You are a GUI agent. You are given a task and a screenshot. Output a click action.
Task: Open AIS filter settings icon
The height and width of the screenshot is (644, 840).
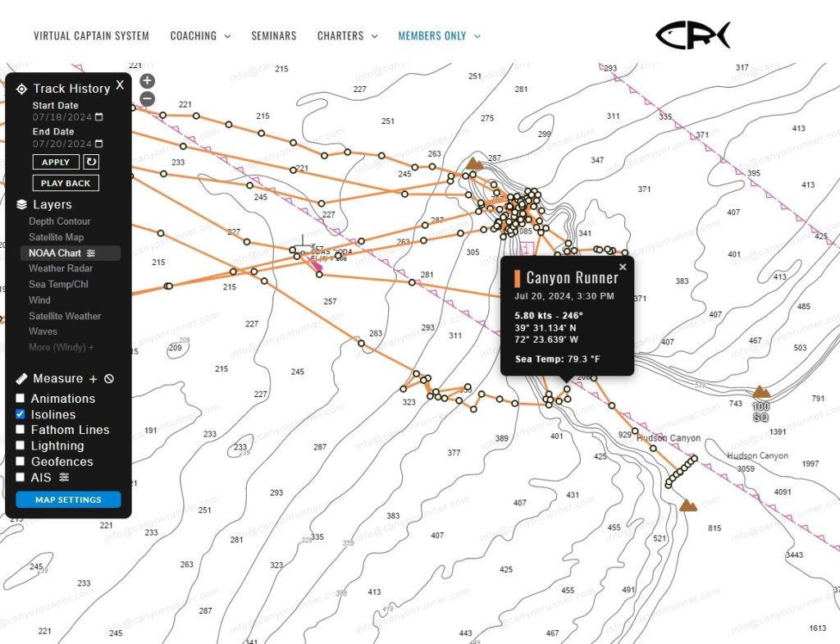pos(64,477)
